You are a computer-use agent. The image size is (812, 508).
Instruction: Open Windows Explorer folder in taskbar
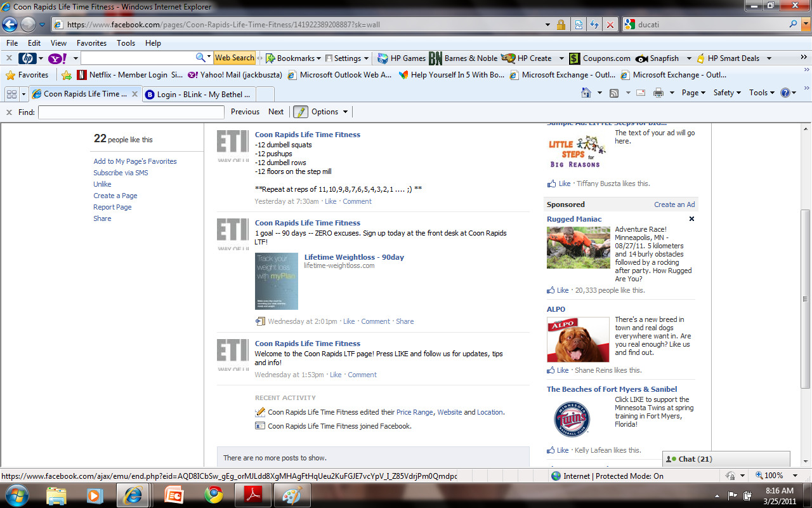pyautogui.click(x=56, y=495)
